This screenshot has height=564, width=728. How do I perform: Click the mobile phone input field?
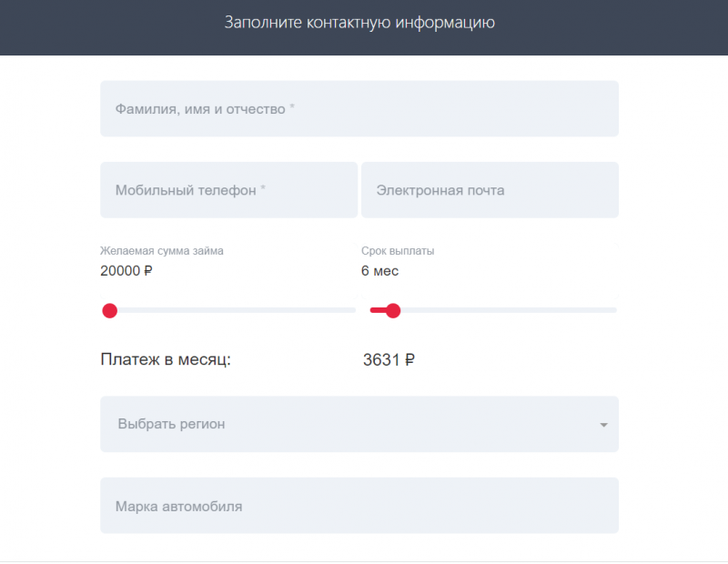pos(228,189)
